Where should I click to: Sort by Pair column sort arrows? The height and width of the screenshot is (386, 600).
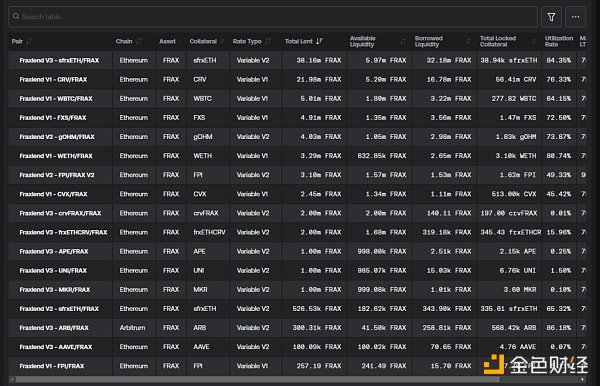point(29,41)
